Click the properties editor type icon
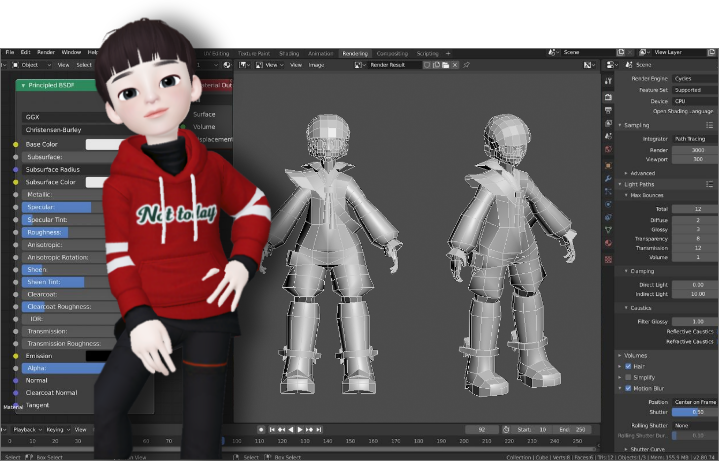This screenshot has height=461, width=719. click(x=611, y=65)
